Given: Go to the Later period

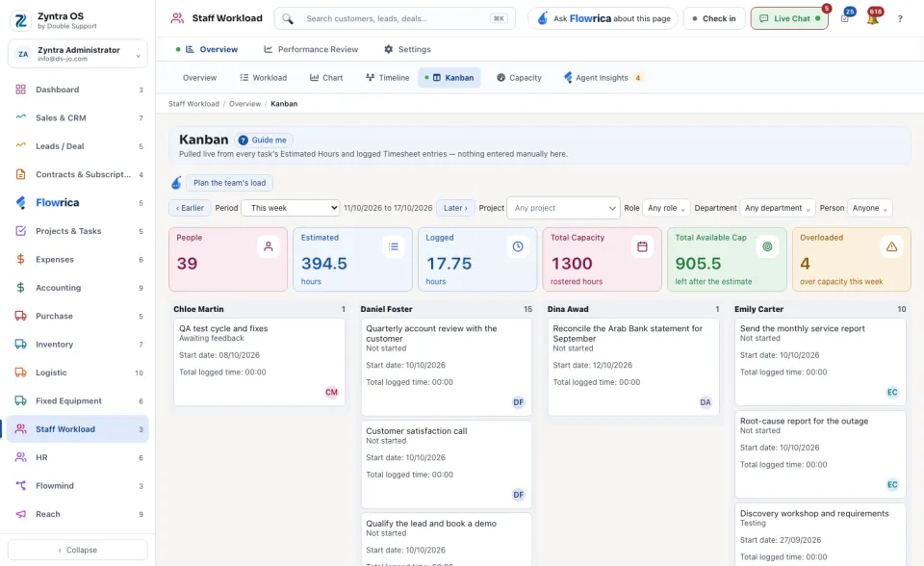Looking at the screenshot, I should (455, 208).
